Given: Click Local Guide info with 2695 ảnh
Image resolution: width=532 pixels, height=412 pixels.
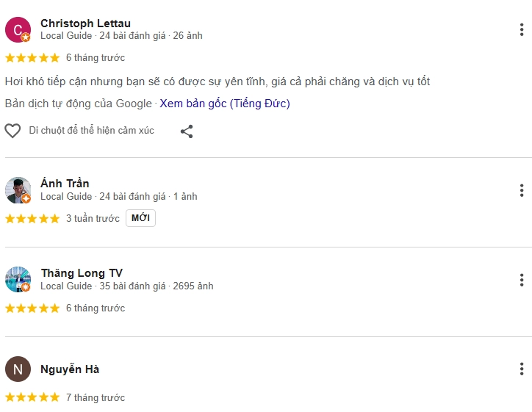Looking at the screenshot, I should 127,286.
